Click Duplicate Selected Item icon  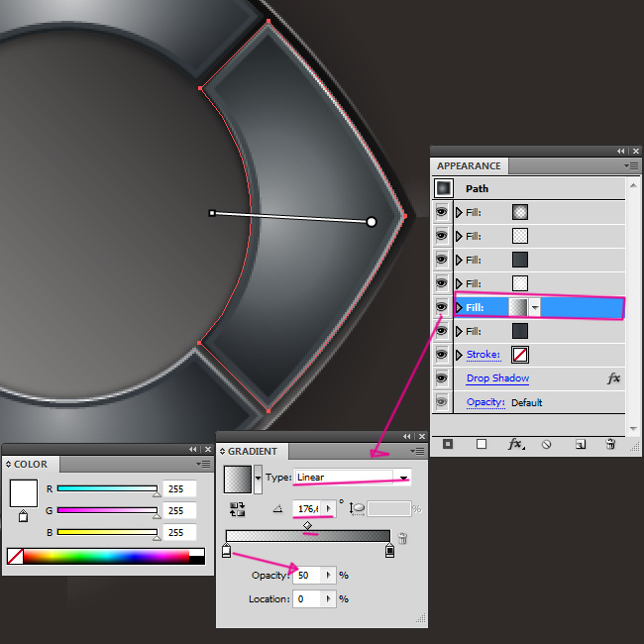click(x=581, y=445)
